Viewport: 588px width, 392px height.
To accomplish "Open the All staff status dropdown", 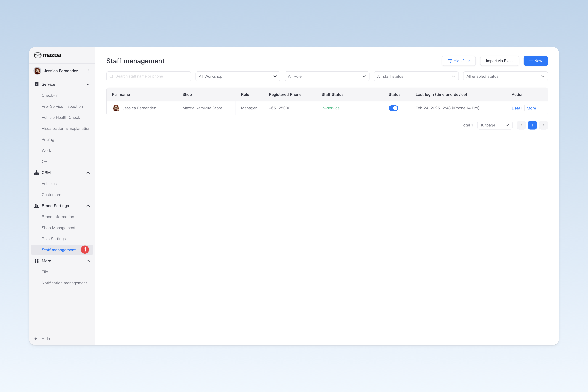I will 416,76.
